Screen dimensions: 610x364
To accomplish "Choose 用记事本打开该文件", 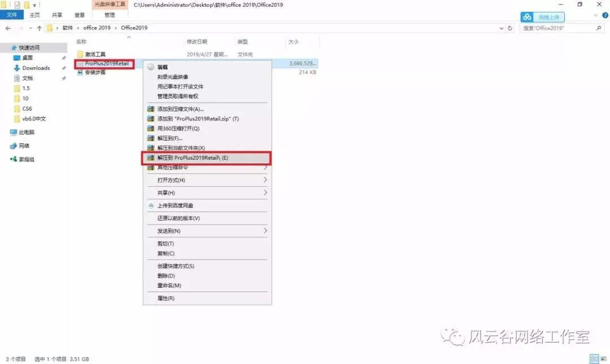I will tap(180, 87).
